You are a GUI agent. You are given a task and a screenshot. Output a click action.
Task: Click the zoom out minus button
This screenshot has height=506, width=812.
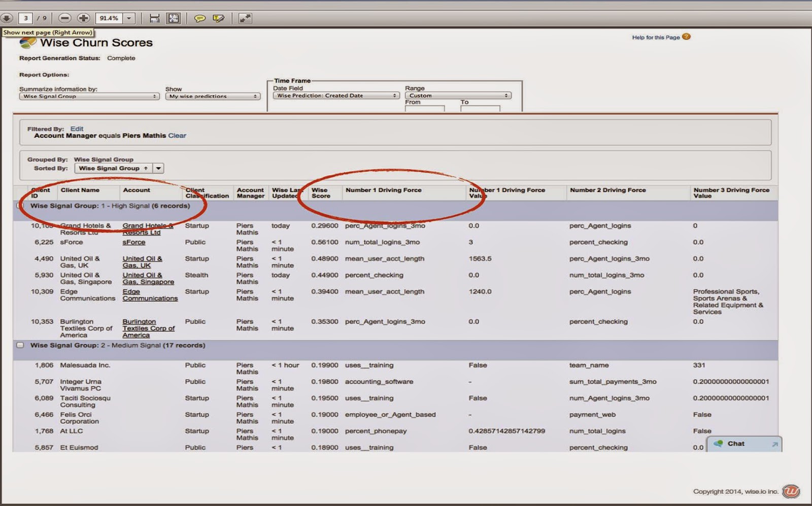coord(64,18)
